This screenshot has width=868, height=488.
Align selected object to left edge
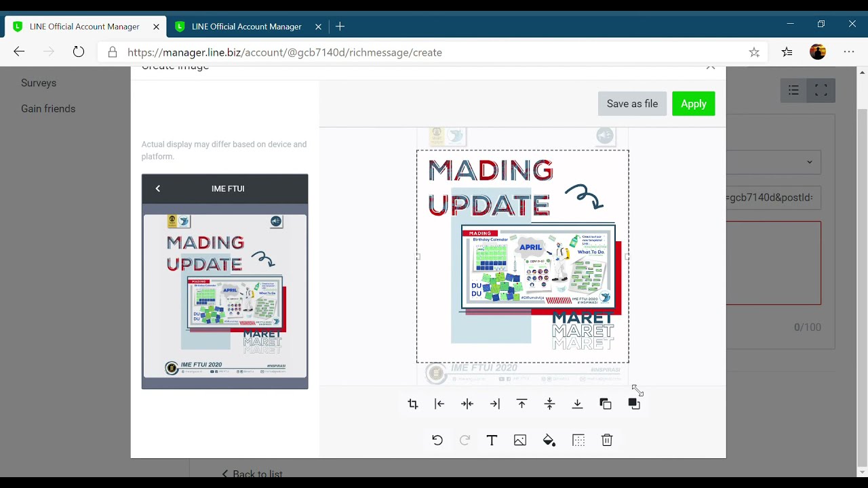pos(439,404)
